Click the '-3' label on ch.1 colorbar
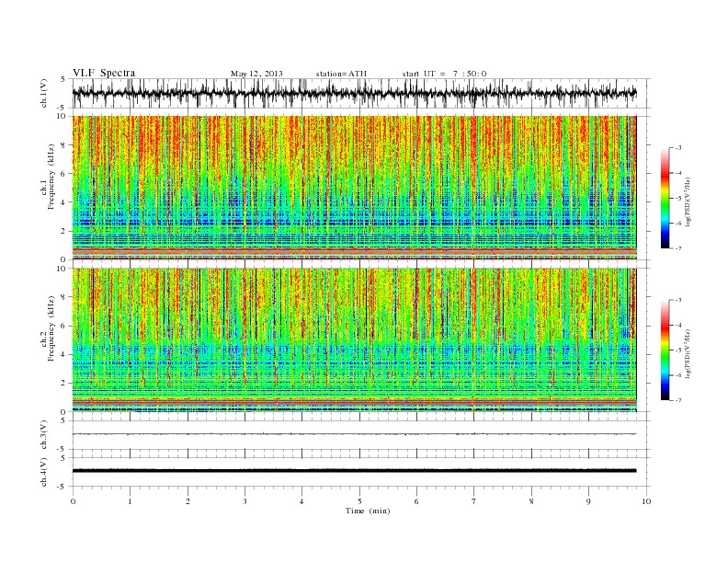728x563 pixels. pyautogui.click(x=678, y=148)
